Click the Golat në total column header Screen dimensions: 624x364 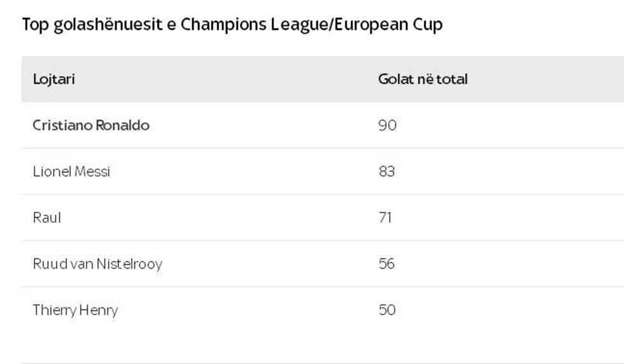[x=423, y=80]
